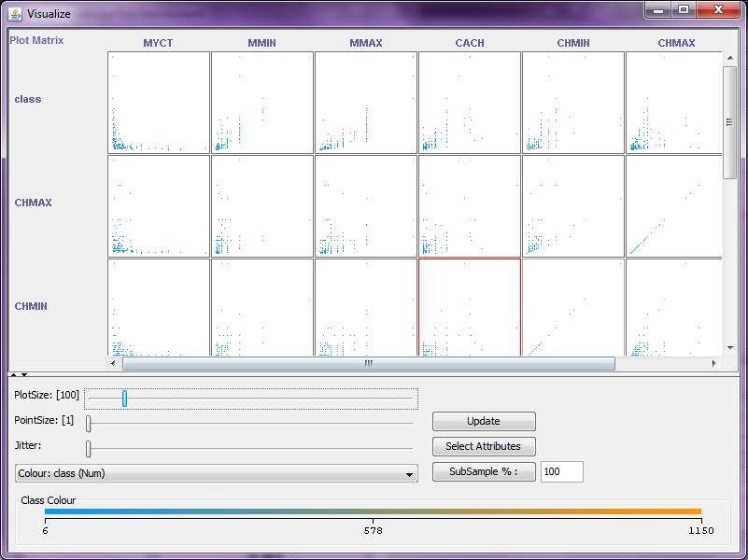Click the SubSample percentage field showing 100
The height and width of the screenshot is (560, 748).
[x=561, y=472]
